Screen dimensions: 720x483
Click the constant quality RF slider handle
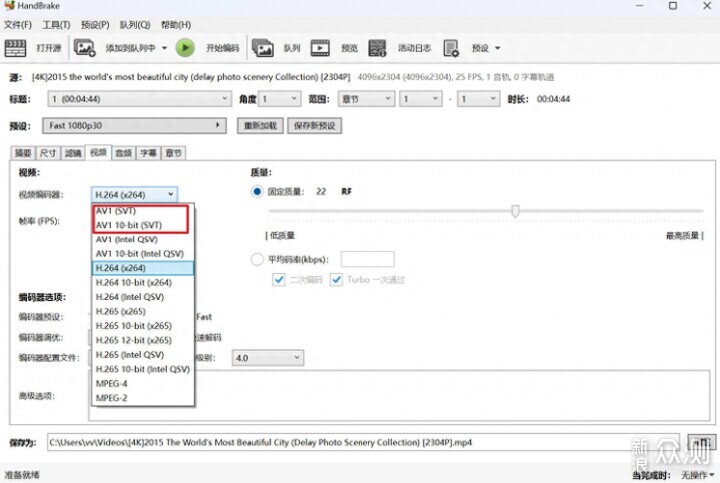(515, 211)
